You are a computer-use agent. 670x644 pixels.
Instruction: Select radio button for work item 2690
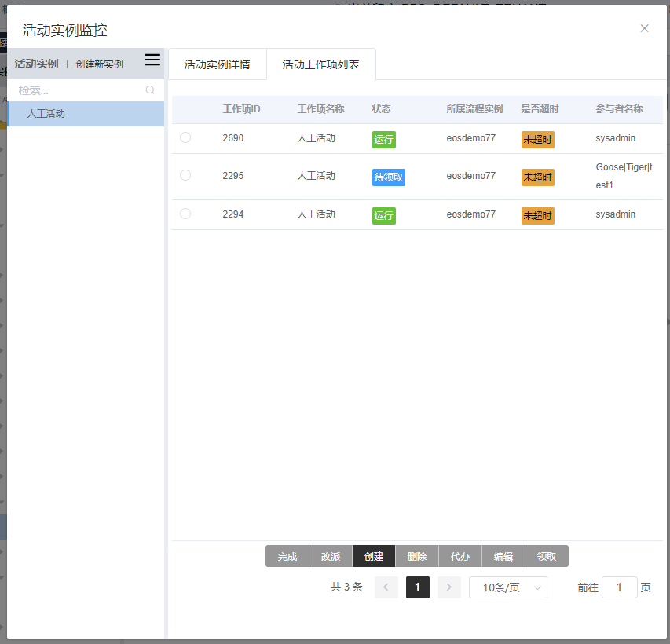(x=185, y=137)
